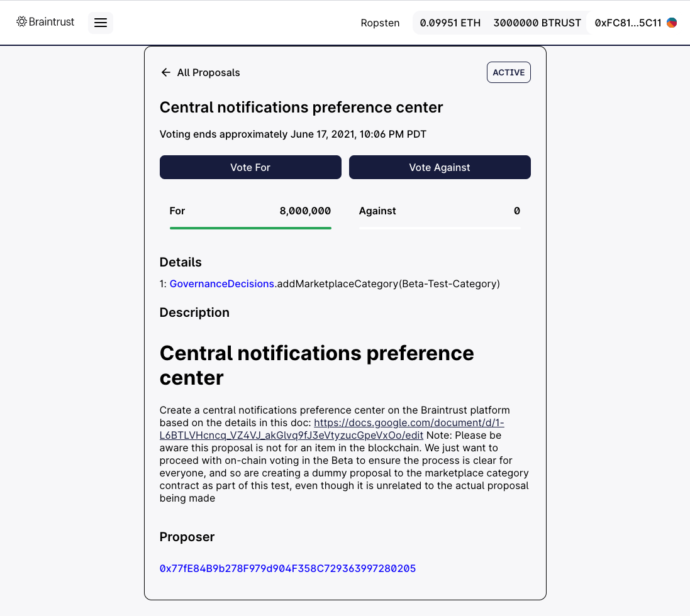Click the For vote count 8,000,000
The height and width of the screenshot is (616, 690).
pos(305,211)
